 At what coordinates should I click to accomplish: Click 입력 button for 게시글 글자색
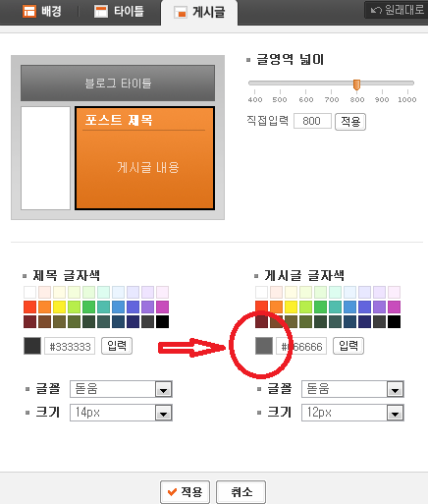[x=348, y=346]
